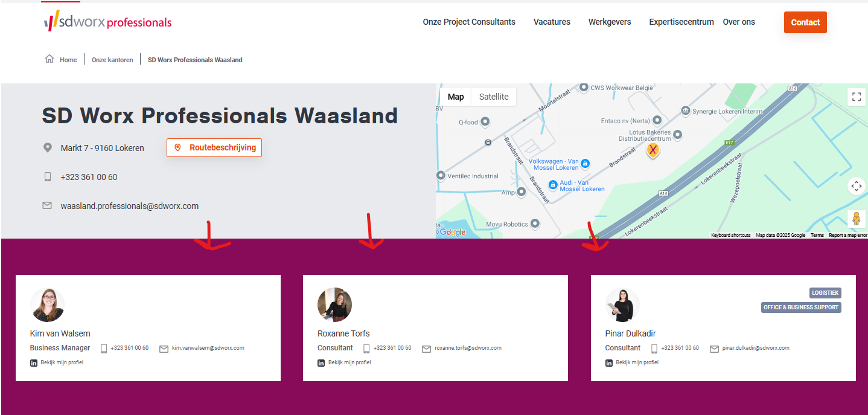Switch the map to Satellite view
This screenshot has width=868, height=415.
click(x=494, y=97)
